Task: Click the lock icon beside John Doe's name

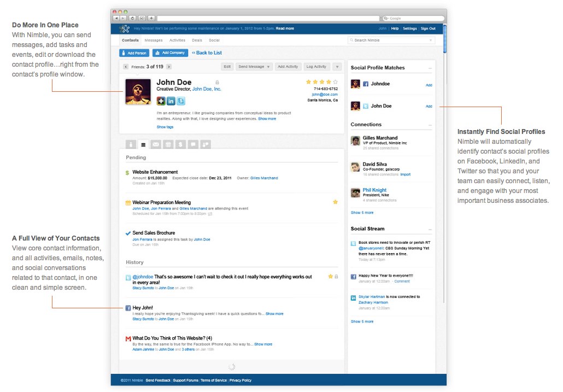Action: coord(217,83)
